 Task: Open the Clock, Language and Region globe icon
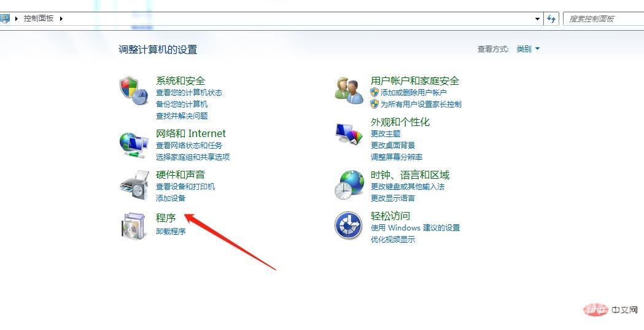pyautogui.click(x=349, y=184)
